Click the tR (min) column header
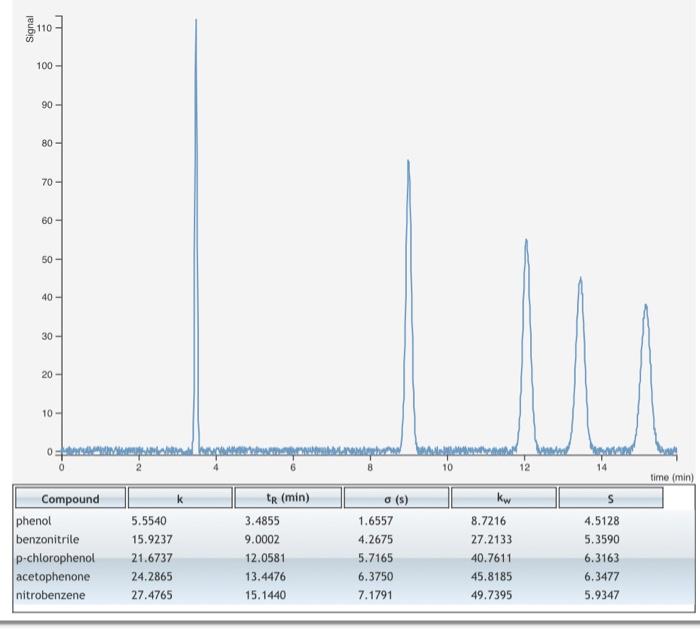Viewport: 700px width, 629px height. (x=288, y=498)
